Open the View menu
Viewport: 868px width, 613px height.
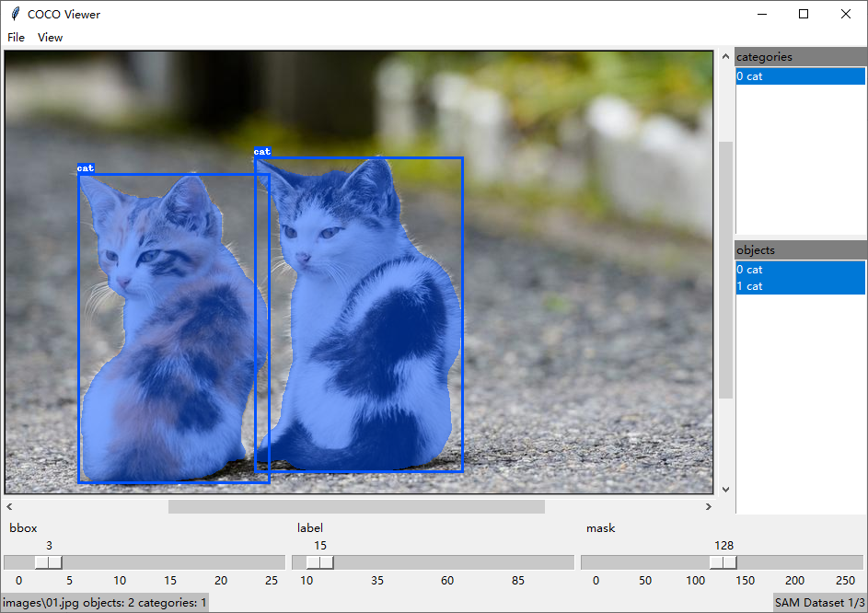[50, 37]
